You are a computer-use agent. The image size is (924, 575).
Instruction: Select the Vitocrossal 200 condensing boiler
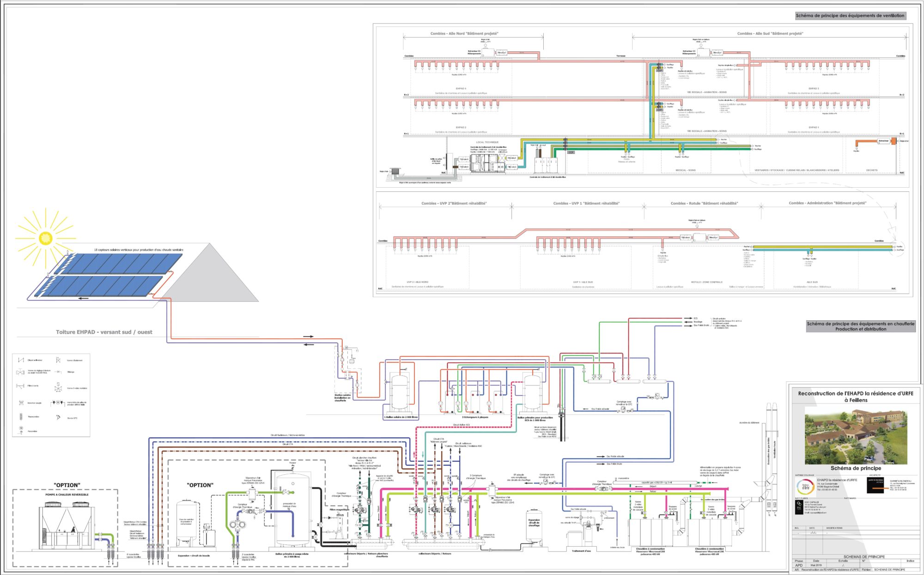(650, 533)
